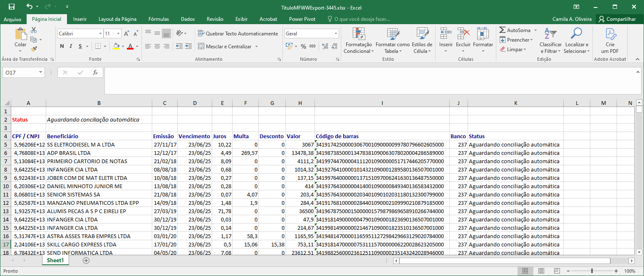Open Localizar e Selecionar menu
This screenshot has width=644, height=276.
click(577, 40)
